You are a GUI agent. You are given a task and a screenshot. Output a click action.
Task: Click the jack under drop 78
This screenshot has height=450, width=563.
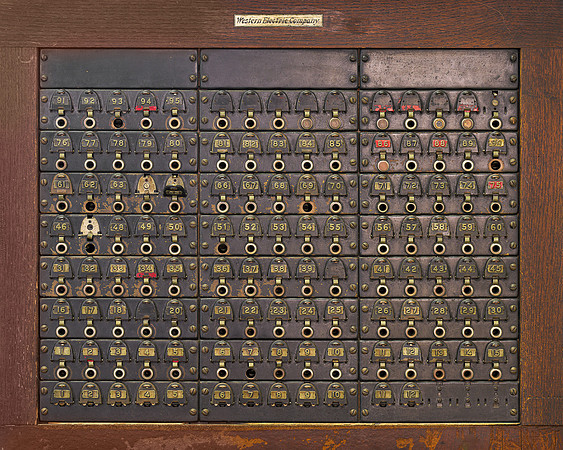(118, 165)
